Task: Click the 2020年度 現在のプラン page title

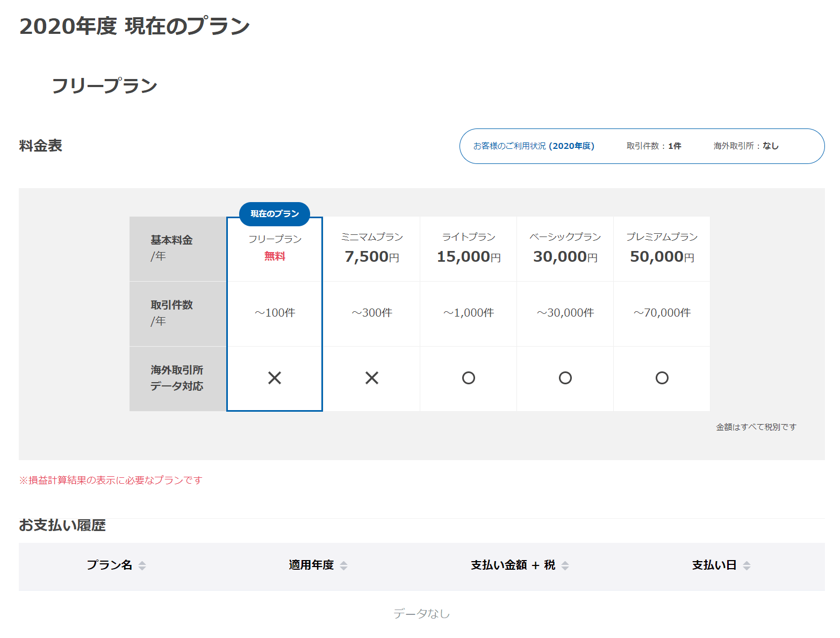Action: point(135,26)
